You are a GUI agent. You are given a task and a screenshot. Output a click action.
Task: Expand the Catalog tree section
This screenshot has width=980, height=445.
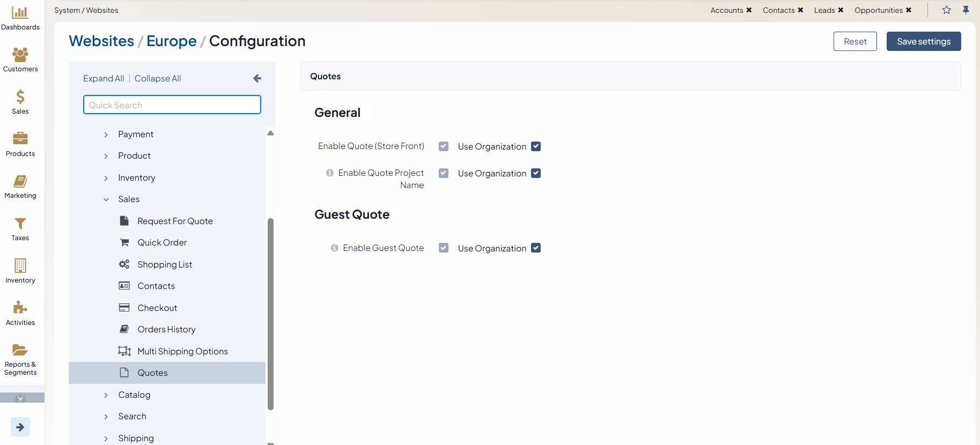point(106,395)
